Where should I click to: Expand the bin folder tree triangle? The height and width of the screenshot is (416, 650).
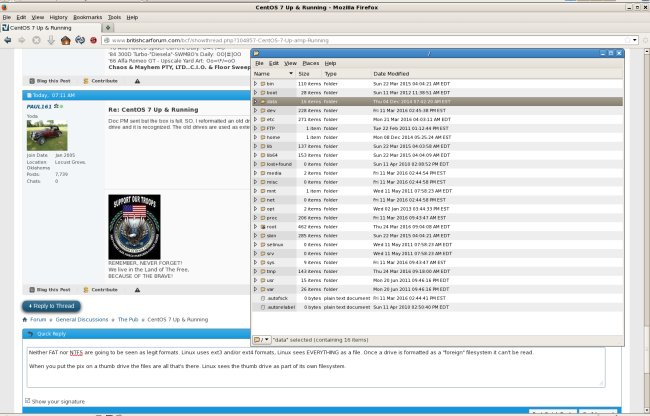(255, 84)
